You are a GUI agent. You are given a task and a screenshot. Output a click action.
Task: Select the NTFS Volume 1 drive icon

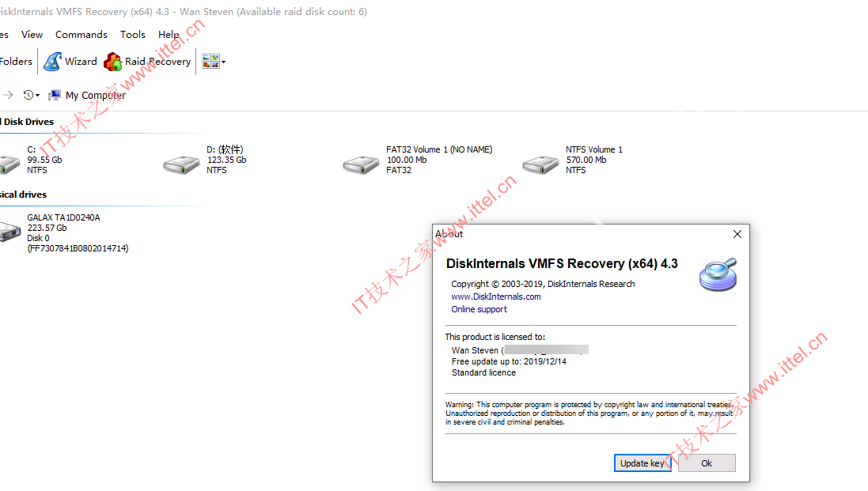[x=541, y=164]
